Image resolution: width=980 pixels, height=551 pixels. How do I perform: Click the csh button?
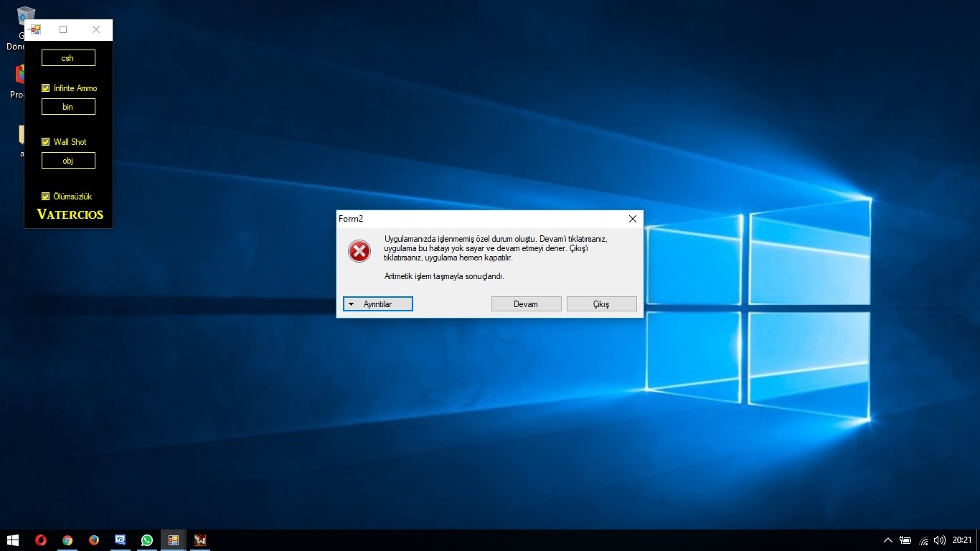(x=68, y=58)
